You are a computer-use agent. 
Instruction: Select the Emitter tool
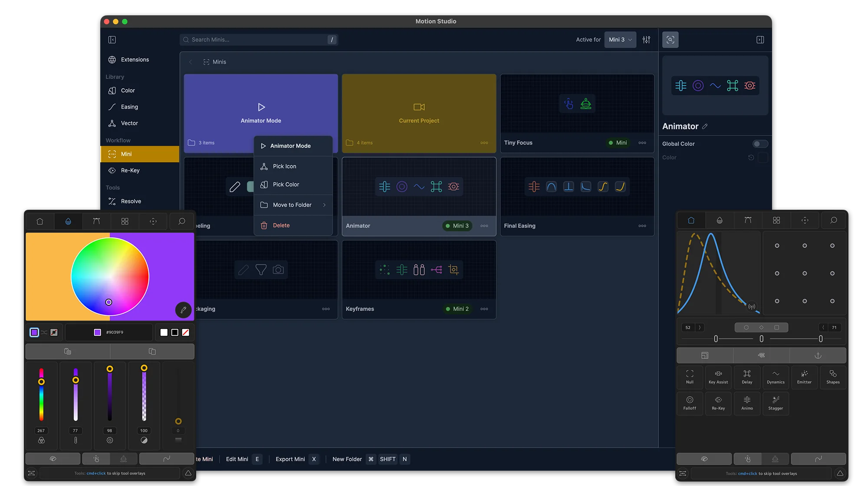(804, 377)
